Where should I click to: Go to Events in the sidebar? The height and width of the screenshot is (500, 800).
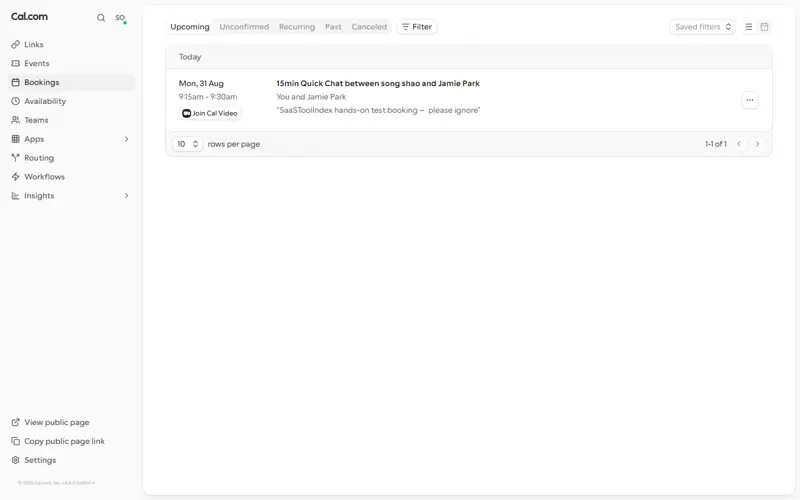37,63
